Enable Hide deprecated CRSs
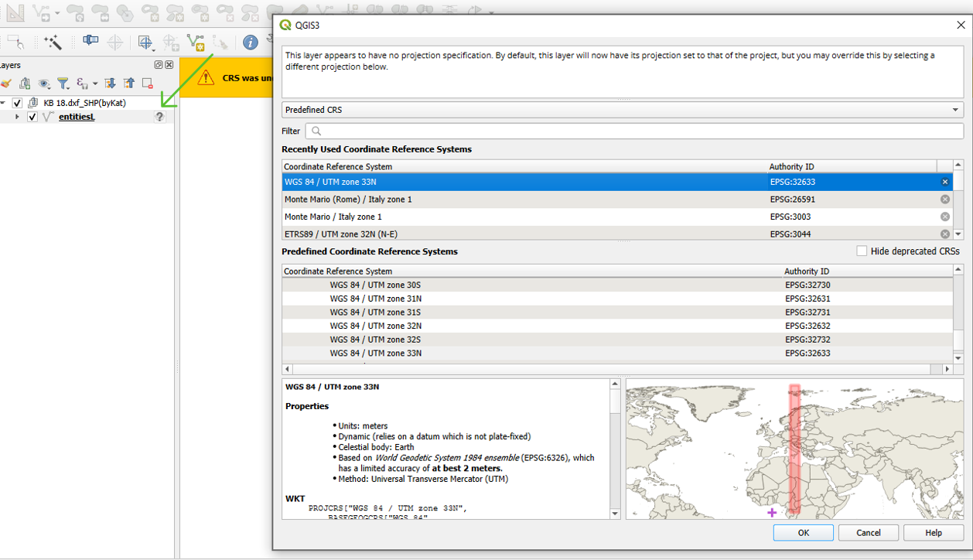The height and width of the screenshot is (560, 973). (863, 251)
